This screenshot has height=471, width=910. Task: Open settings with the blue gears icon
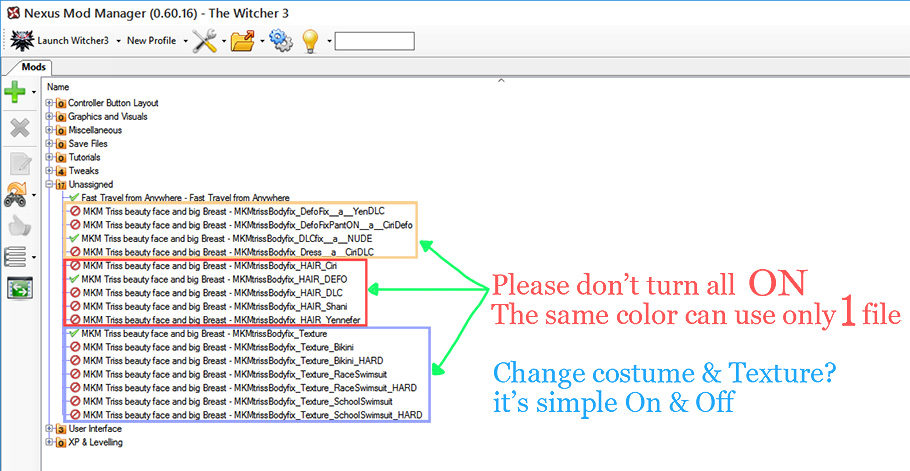click(280, 41)
